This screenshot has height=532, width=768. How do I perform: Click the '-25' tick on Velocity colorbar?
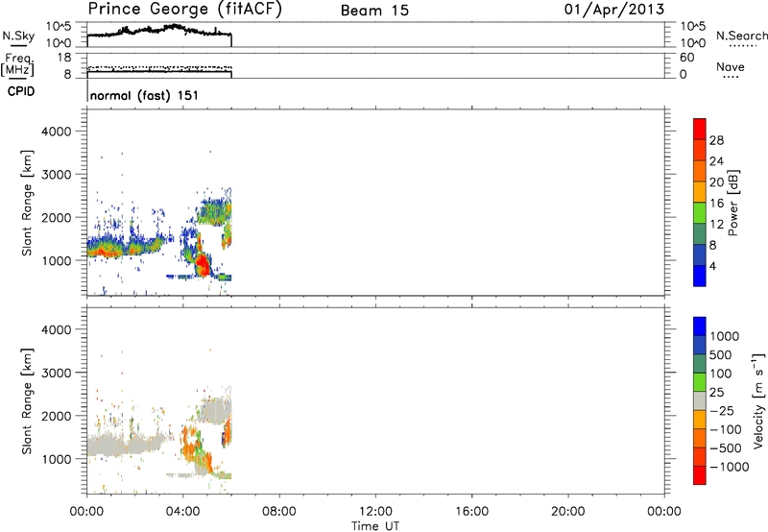[x=722, y=411]
